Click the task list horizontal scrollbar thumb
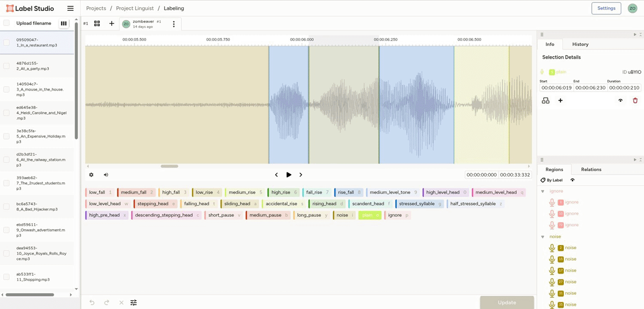This screenshot has height=309, width=644. click(30, 295)
